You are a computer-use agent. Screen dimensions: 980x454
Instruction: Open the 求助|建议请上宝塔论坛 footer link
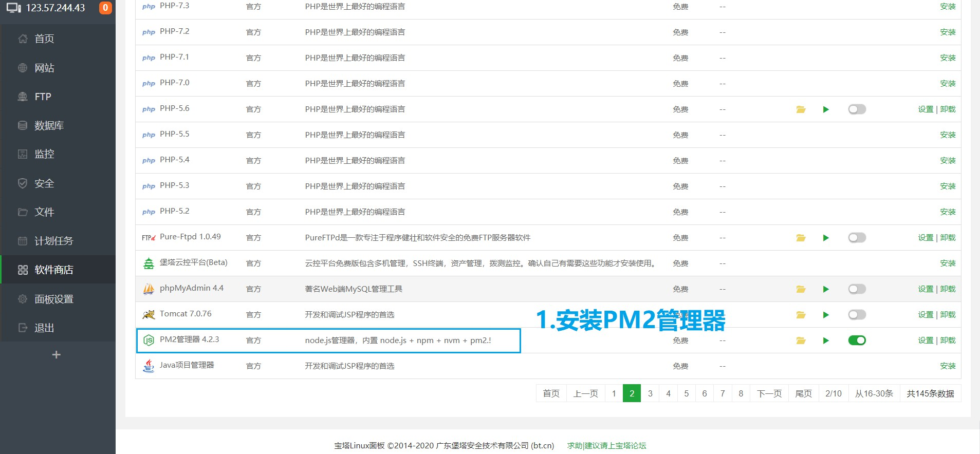point(606,446)
